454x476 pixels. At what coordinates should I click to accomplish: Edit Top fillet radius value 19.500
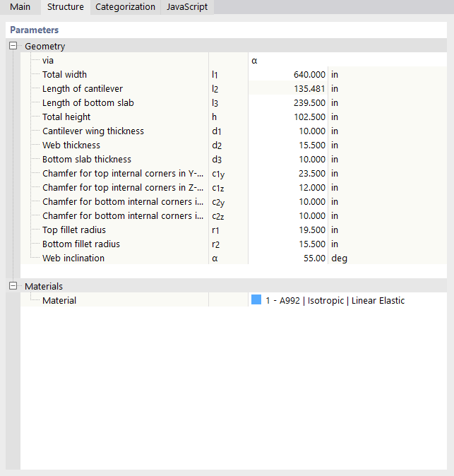click(288, 230)
